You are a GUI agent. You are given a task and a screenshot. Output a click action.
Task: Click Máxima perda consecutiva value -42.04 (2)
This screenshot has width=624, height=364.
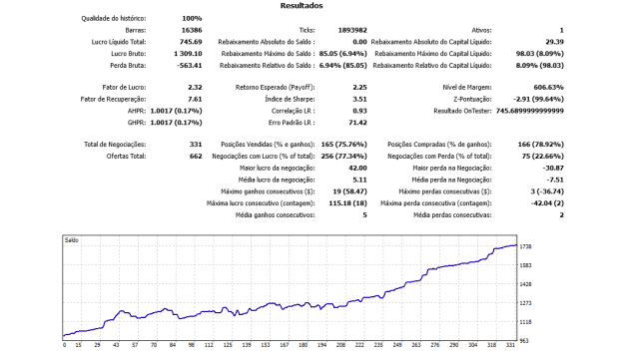point(547,203)
